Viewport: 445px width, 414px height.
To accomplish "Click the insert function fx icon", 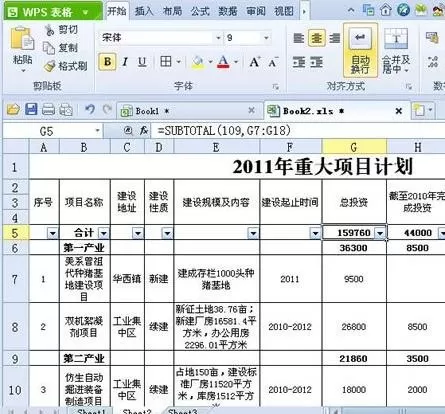I will click(x=144, y=131).
